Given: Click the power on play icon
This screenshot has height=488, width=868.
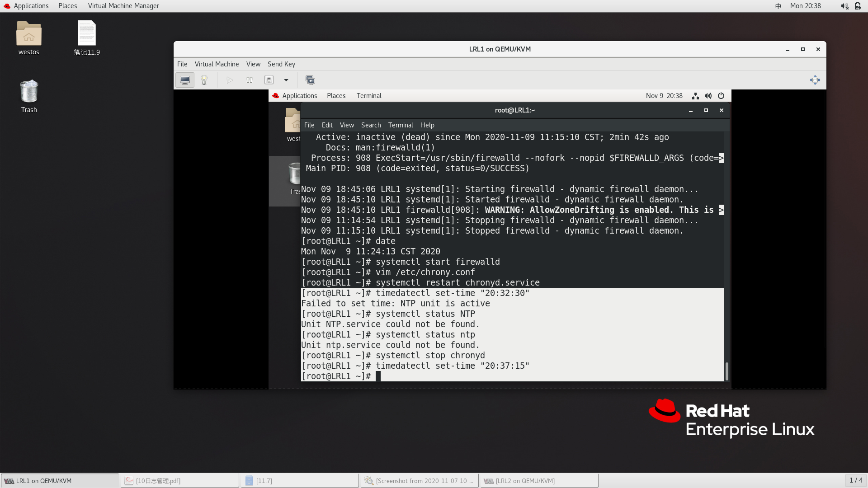Looking at the screenshot, I should point(230,80).
